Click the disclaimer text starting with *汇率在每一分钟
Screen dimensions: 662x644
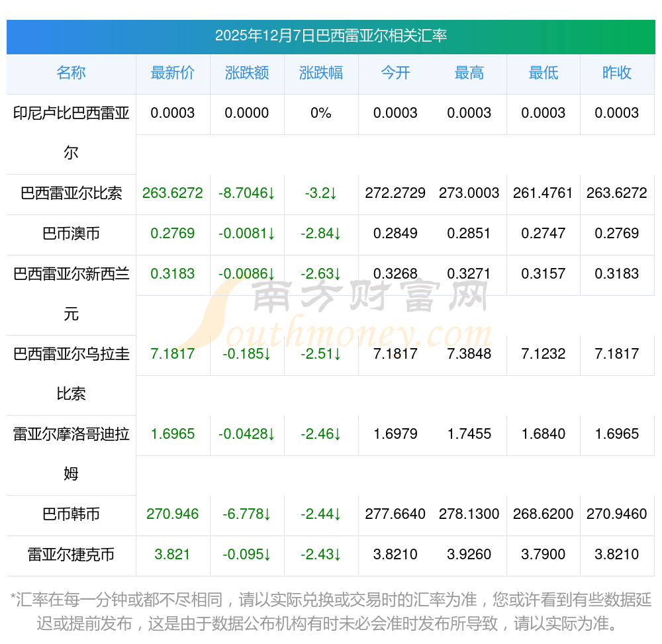(x=331, y=612)
